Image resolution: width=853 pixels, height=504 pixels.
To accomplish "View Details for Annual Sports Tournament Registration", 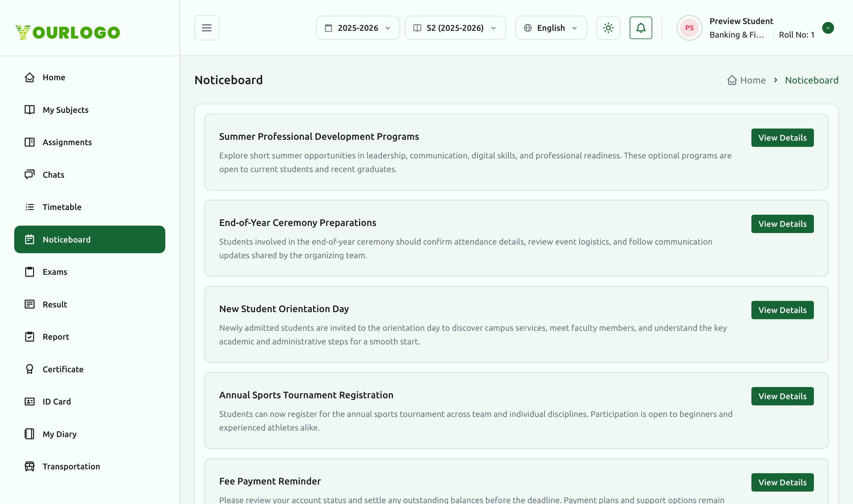I will tap(782, 396).
